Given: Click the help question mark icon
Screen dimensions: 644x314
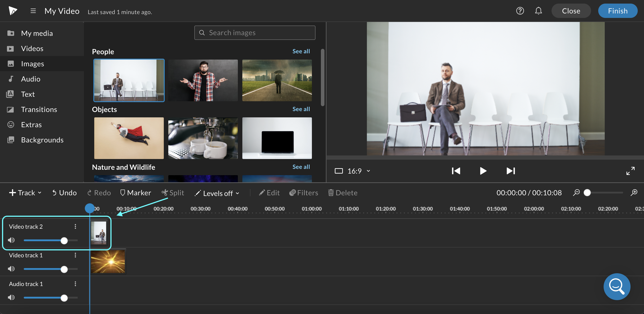Looking at the screenshot, I should click(x=520, y=11).
